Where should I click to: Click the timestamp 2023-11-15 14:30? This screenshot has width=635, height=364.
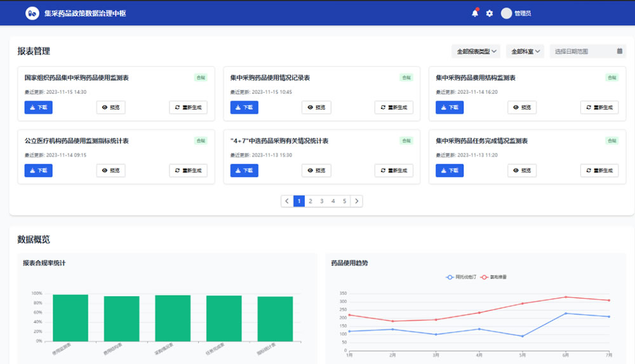coord(66,92)
